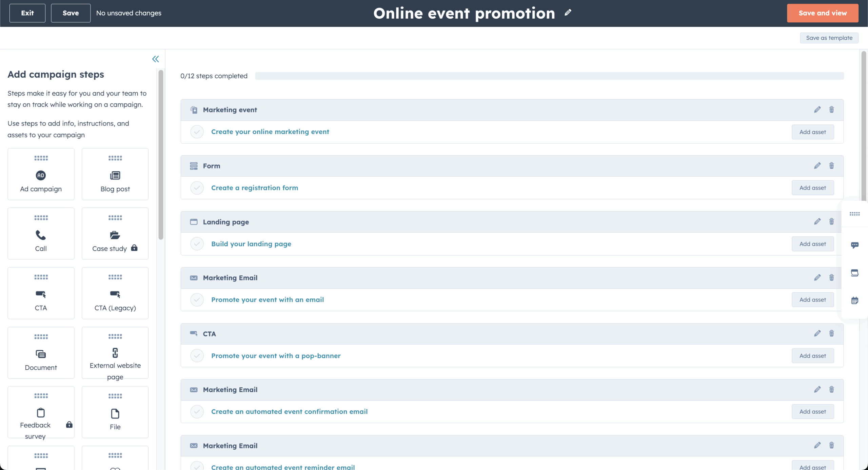Select the Ad campaign step card
Viewport: 868px width, 470px height.
pyautogui.click(x=41, y=174)
